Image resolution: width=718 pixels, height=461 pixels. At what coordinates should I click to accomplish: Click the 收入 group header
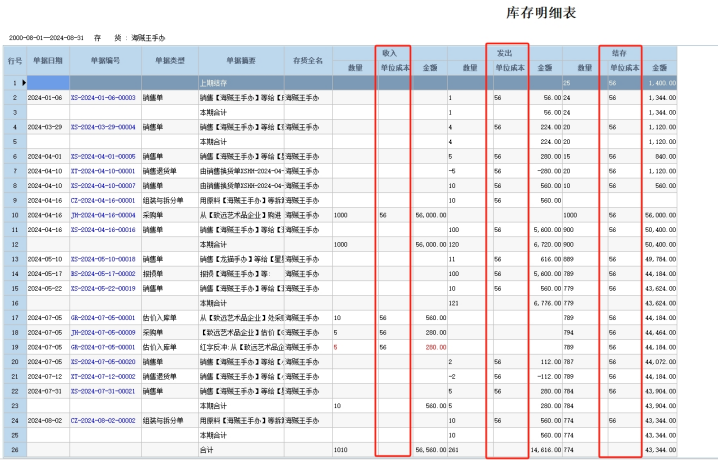point(390,53)
